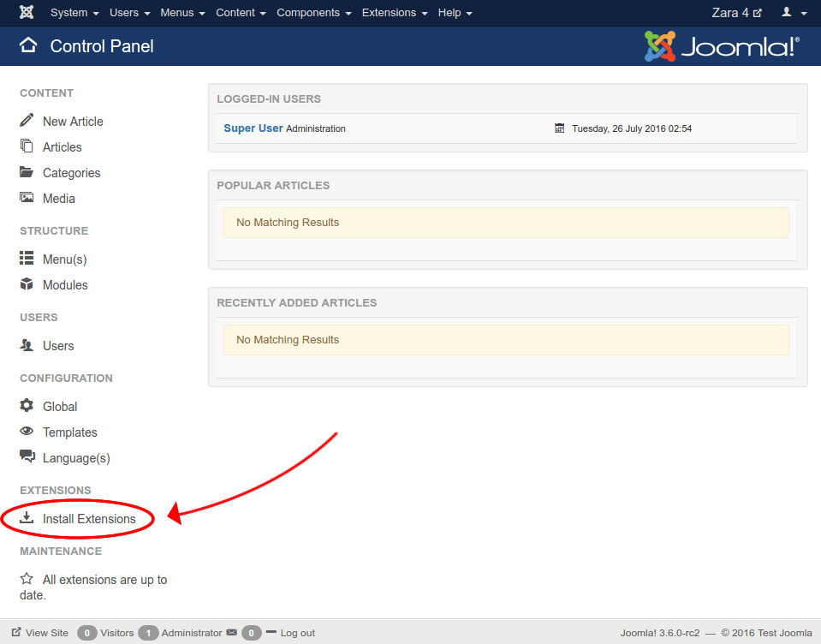The height and width of the screenshot is (644, 821).
Task: Open Global configuration link
Action: click(x=60, y=406)
